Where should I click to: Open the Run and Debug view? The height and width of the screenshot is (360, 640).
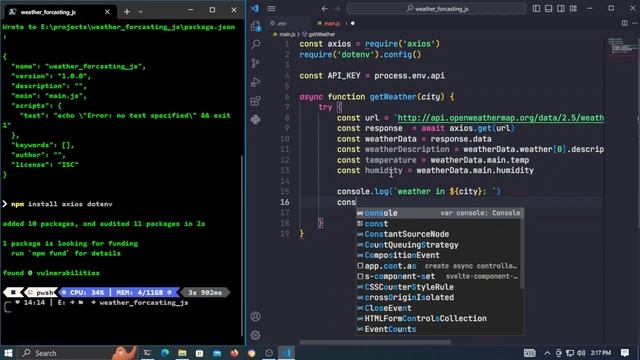(x=256, y=82)
